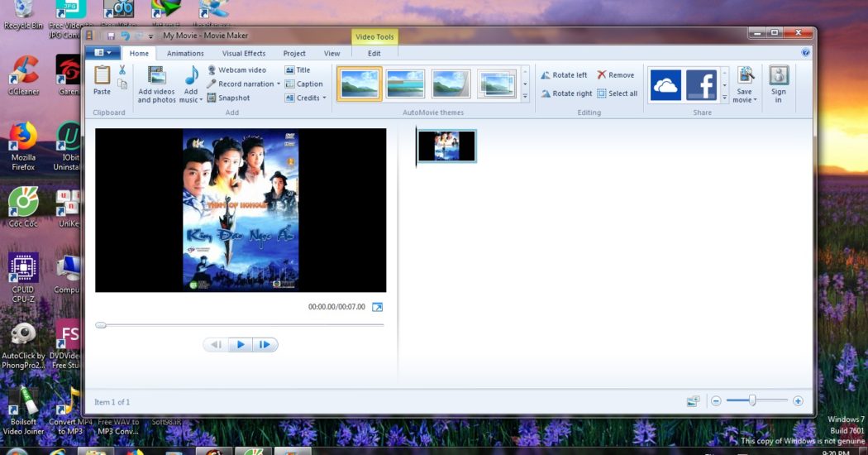
Task: Rotate right the selected clip
Action: [x=566, y=93]
